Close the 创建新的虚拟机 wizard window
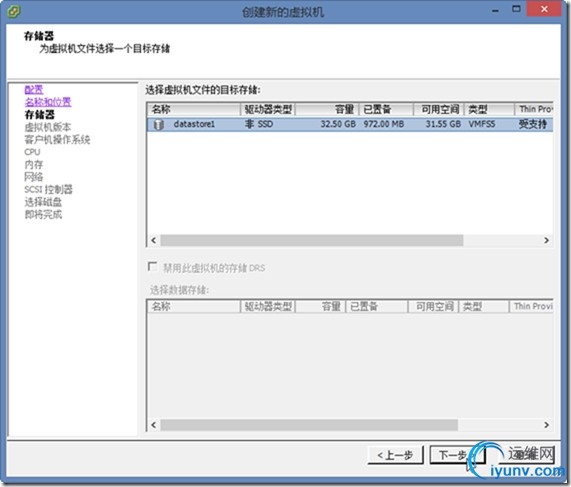Viewport: 571px width, 487px height. [x=544, y=9]
